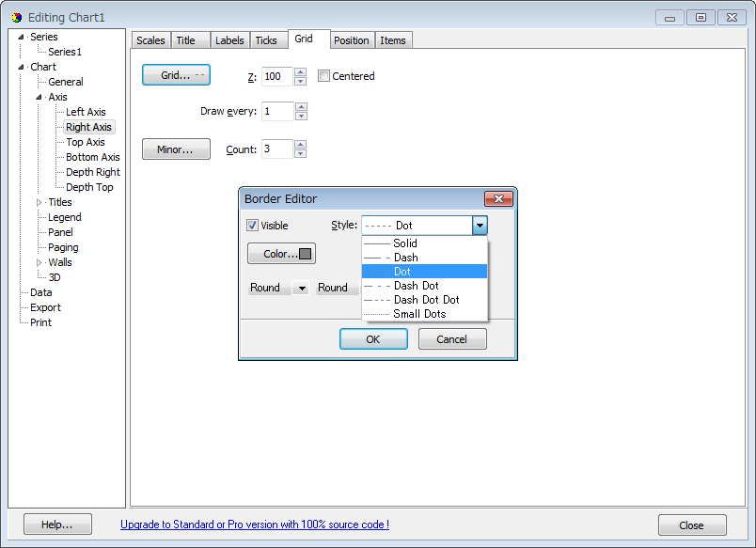Switch to the Scales tab
This screenshot has height=548, width=756.
[x=150, y=39]
